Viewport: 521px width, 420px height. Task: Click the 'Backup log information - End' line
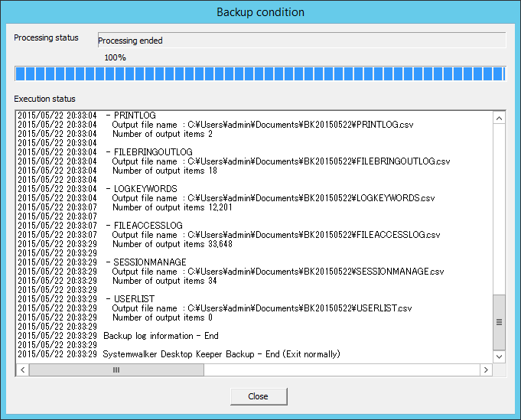[x=161, y=336]
